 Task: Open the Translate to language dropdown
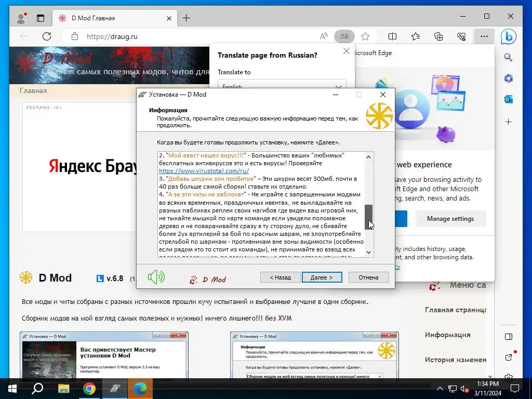pos(282,85)
